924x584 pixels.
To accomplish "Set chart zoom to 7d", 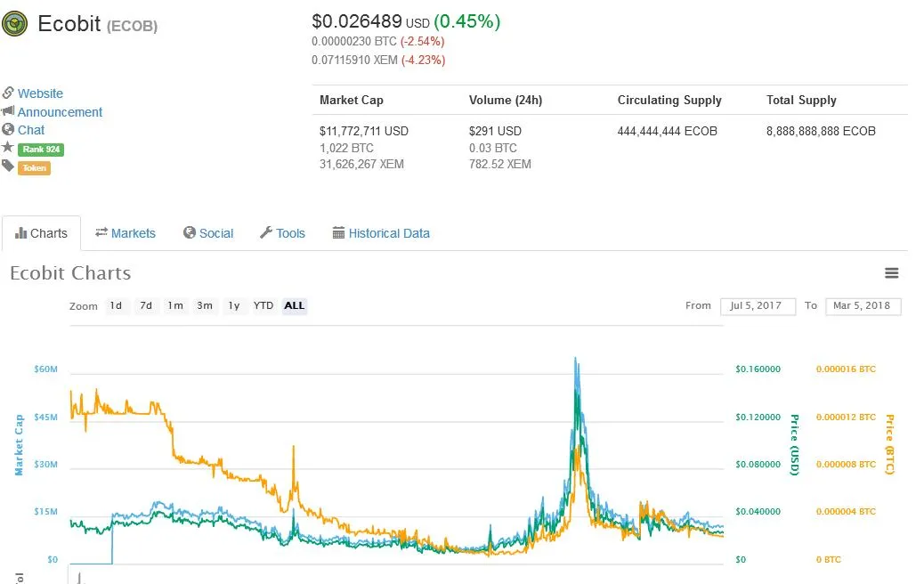I will click(x=146, y=306).
